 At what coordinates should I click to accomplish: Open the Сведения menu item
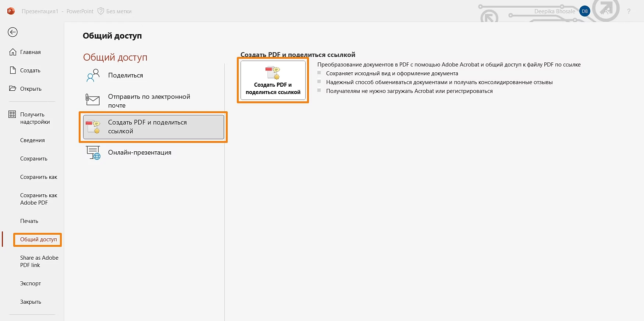tap(32, 140)
